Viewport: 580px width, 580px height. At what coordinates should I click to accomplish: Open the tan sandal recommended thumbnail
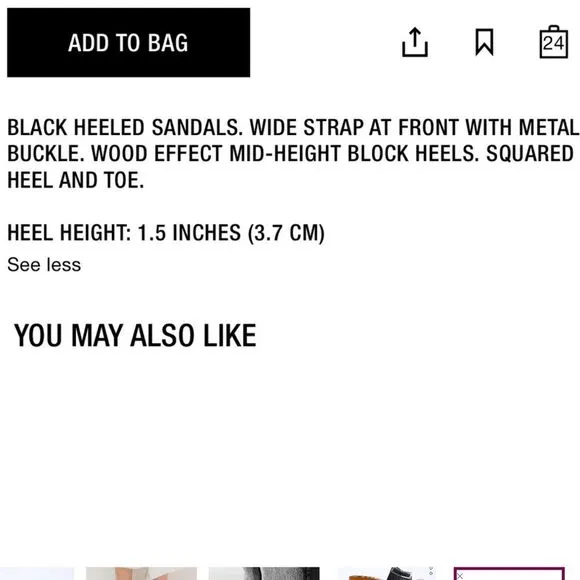[387, 574]
